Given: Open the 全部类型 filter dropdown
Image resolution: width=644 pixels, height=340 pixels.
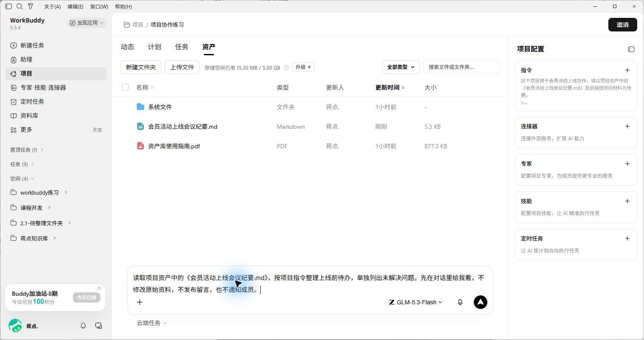Looking at the screenshot, I should click(x=401, y=67).
